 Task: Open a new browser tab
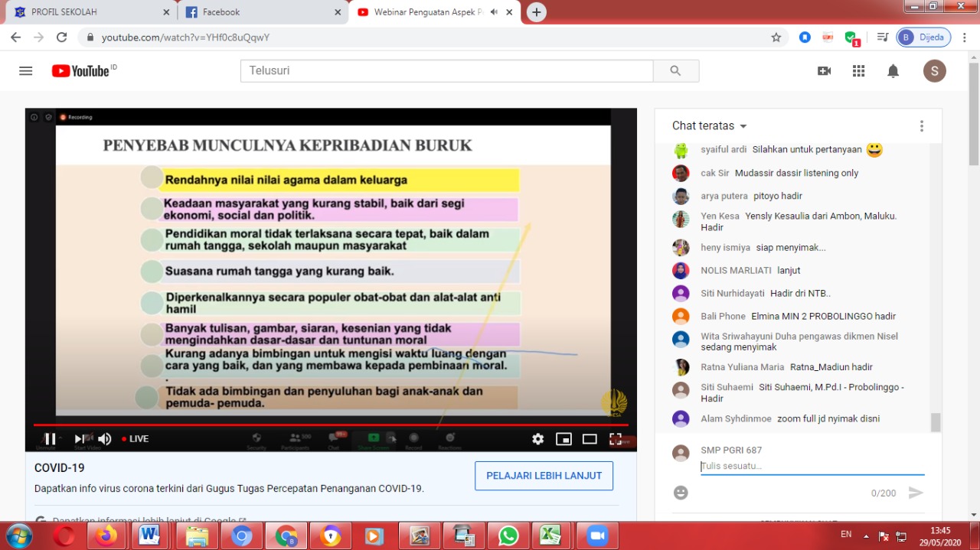(537, 12)
